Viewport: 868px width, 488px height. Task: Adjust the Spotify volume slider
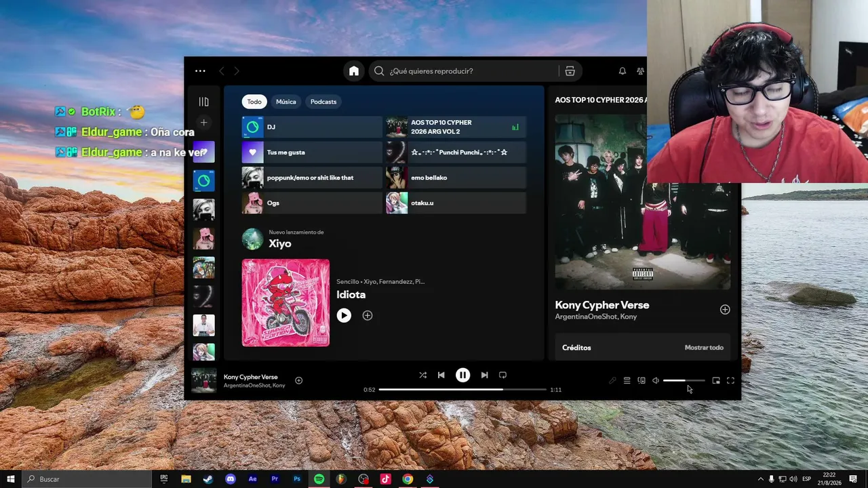click(684, 381)
